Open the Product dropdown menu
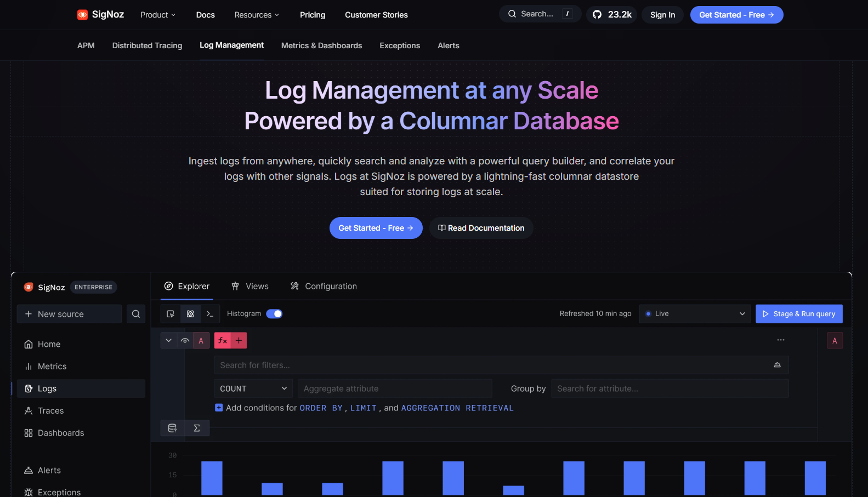 158,15
